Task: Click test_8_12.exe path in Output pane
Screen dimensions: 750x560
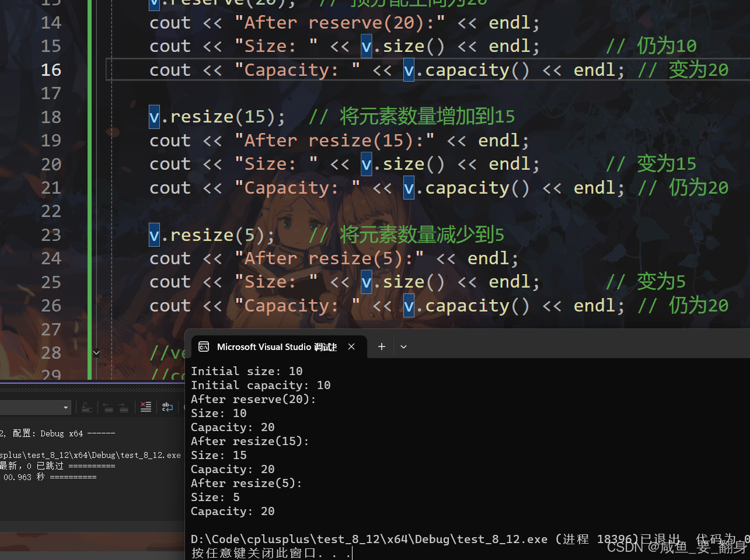Action: click(90, 455)
